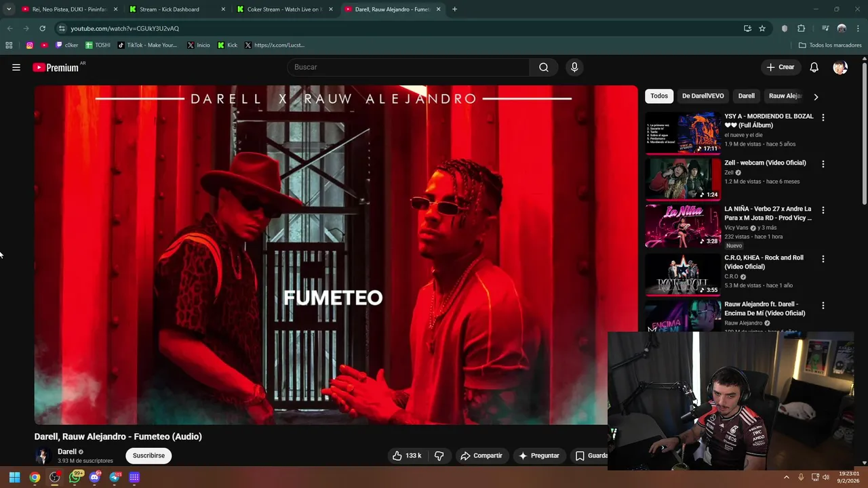Go to YouTube Premium home logo

(56, 67)
